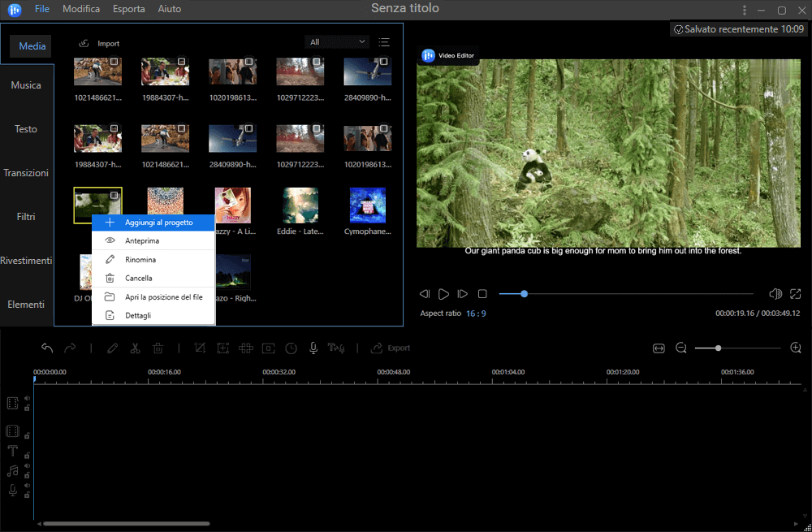Screen dimensions: 812x532
Task: Mute the preview volume speaker
Action: tap(775, 293)
